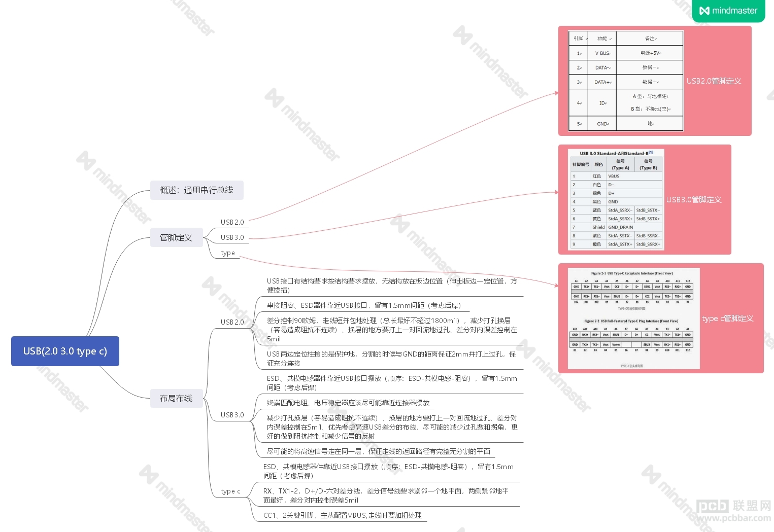Open the USB3.0 Standard-A pin table image

(616, 199)
